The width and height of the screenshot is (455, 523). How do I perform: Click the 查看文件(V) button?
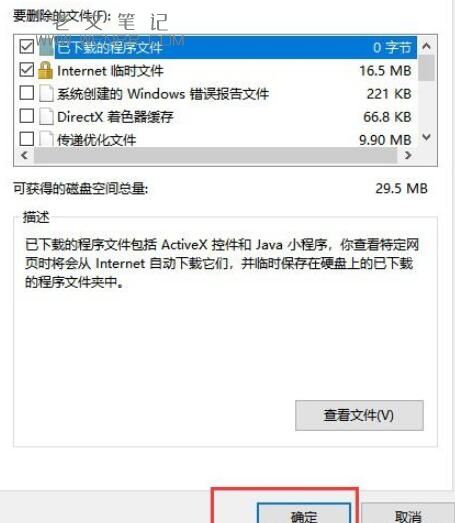(359, 415)
